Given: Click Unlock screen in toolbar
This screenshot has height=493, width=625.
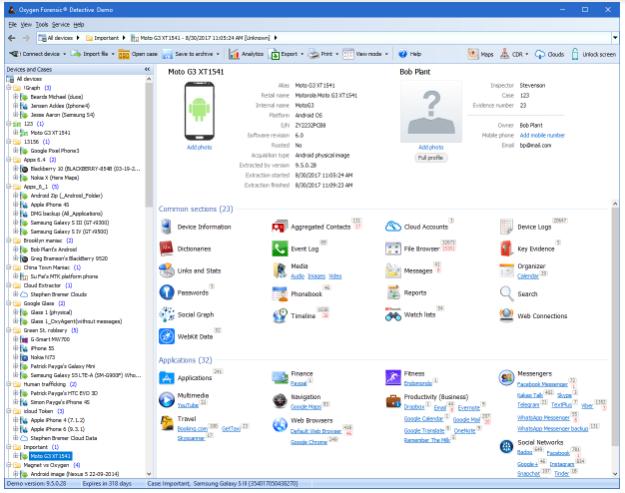Looking at the screenshot, I should tap(593, 54).
